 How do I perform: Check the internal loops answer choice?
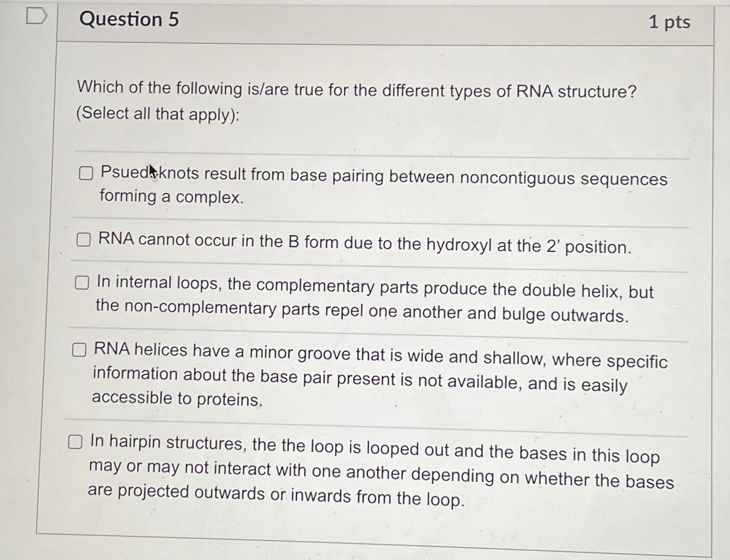(x=82, y=283)
